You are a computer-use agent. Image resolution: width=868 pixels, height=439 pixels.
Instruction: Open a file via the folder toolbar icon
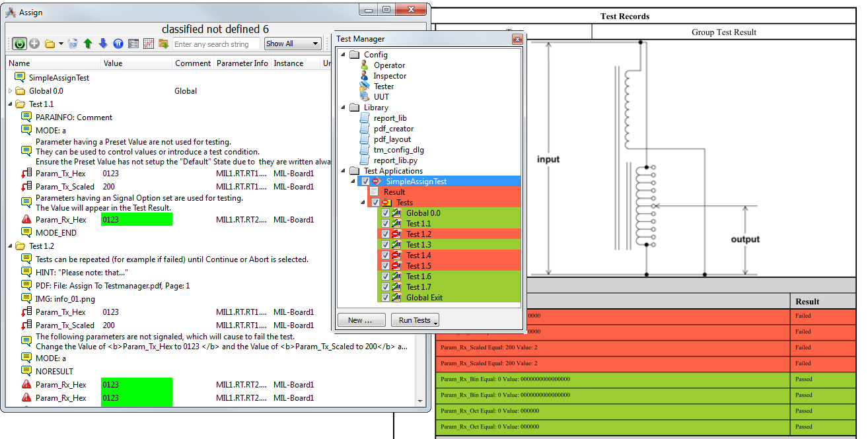pyautogui.click(x=50, y=44)
